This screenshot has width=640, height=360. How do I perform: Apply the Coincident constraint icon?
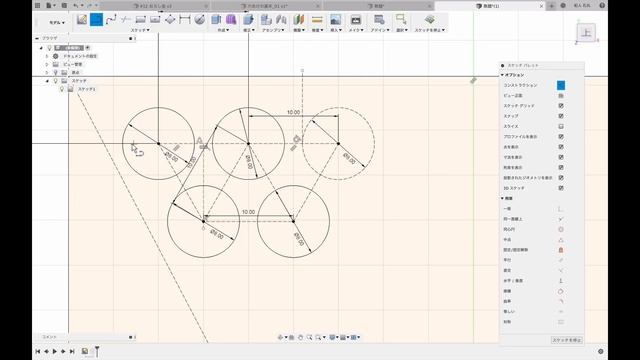(x=561, y=209)
